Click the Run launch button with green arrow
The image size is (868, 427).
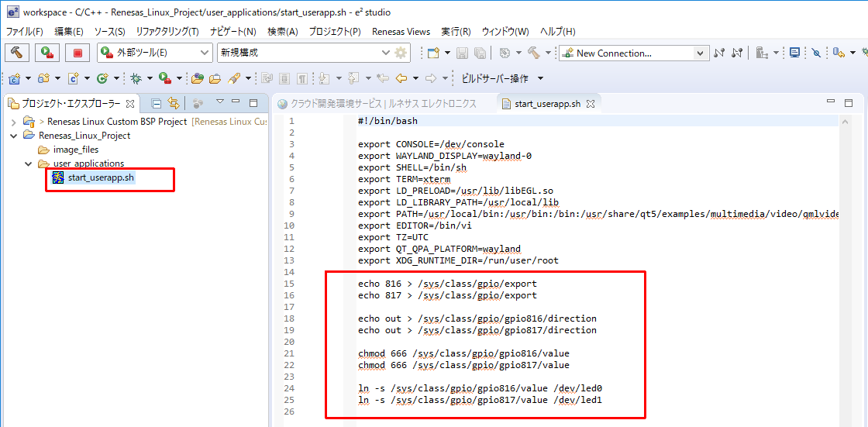pos(47,53)
